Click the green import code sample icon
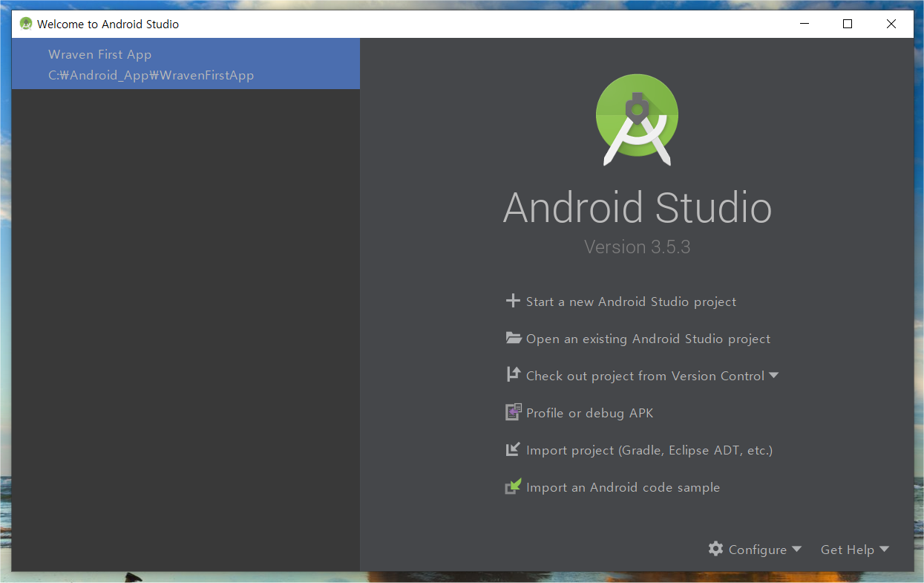 [514, 486]
